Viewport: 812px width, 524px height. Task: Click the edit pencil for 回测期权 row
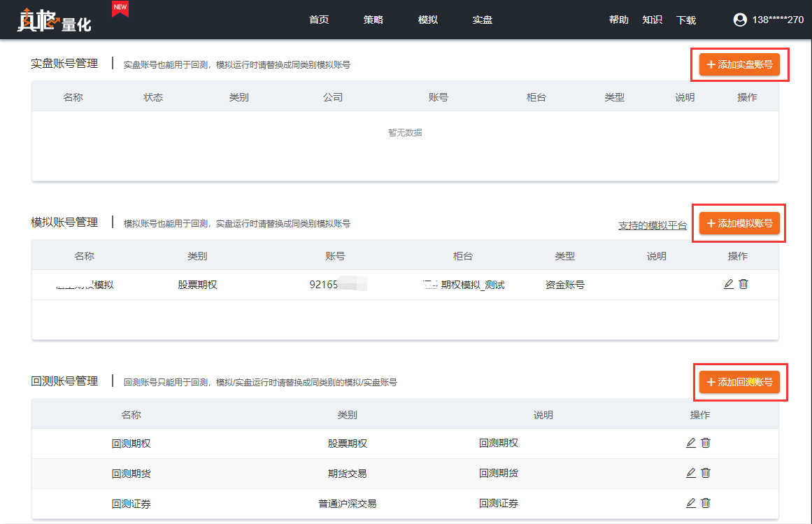click(691, 443)
